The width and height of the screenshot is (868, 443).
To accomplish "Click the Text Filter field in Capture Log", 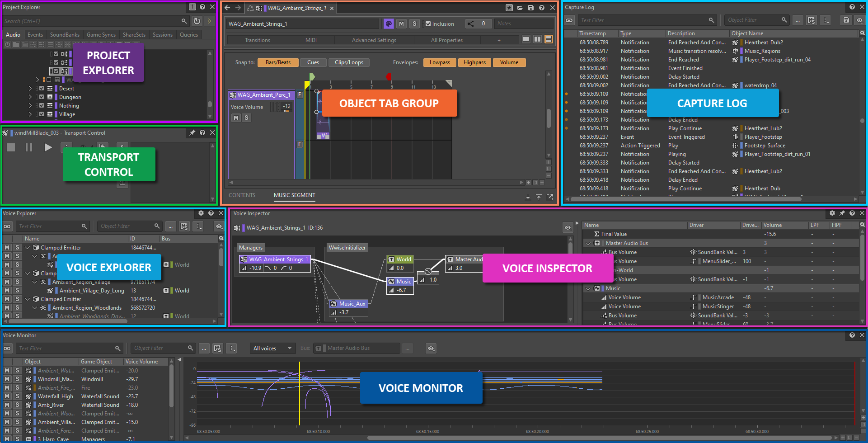I will tap(644, 20).
